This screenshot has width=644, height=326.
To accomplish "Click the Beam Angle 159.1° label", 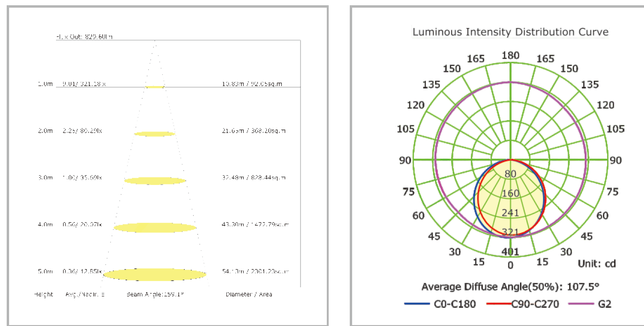I will click(x=155, y=294).
